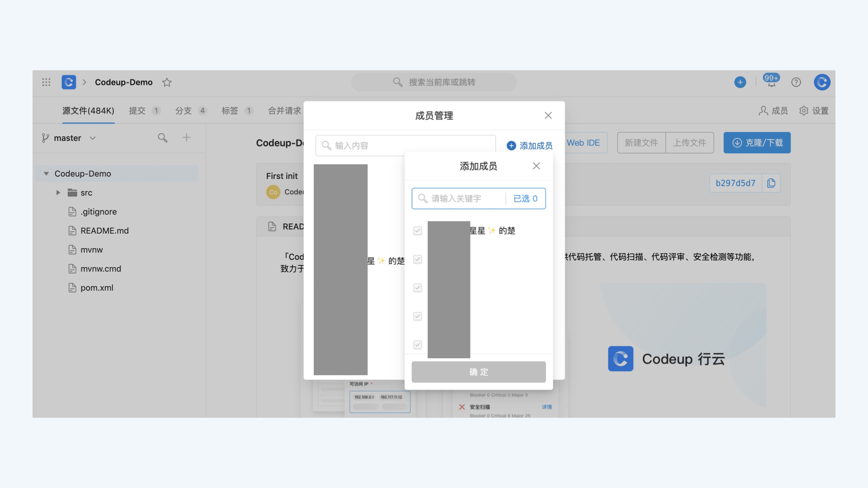The height and width of the screenshot is (488, 868).
Task: Click the 确定 confirm button
Action: pyautogui.click(x=479, y=372)
